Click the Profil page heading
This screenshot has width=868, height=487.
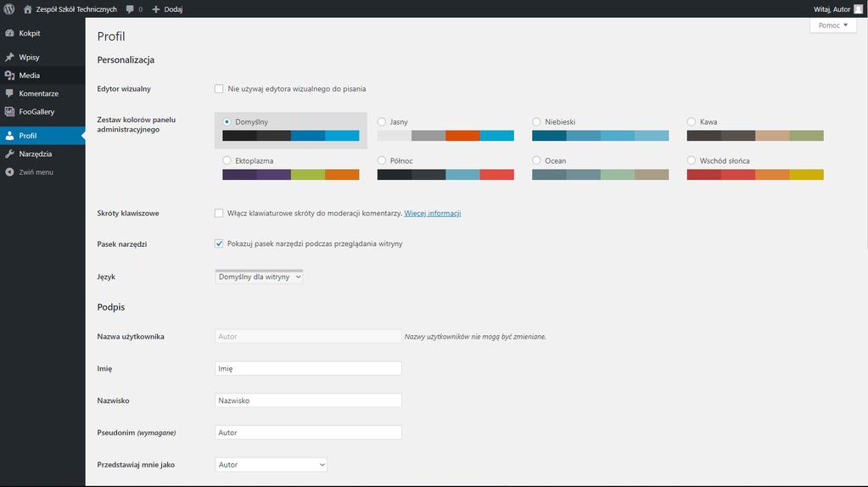click(111, 36)
